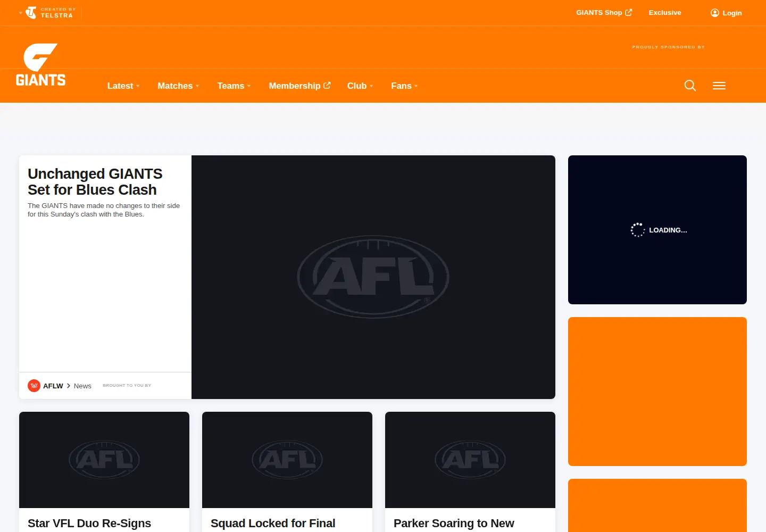
Task: Expand the Latest dropdown menu
Action: (x=123, y=86)
